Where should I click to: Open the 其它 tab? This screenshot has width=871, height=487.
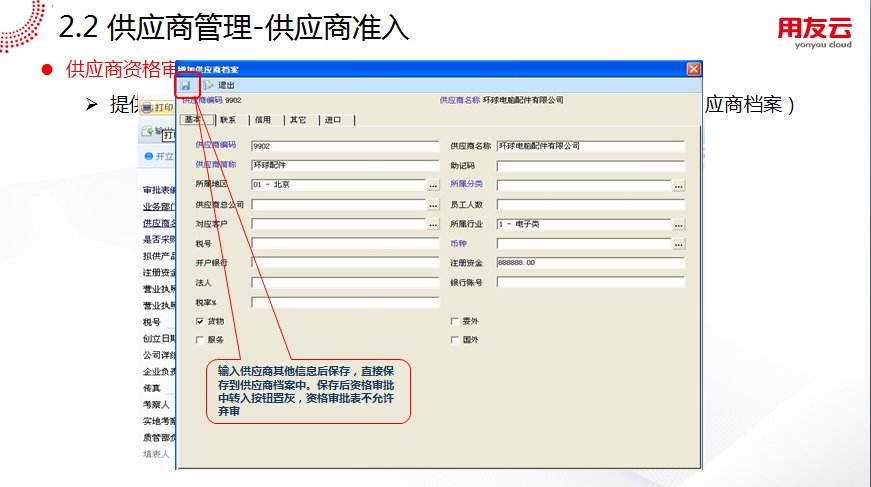click(298, 120)
